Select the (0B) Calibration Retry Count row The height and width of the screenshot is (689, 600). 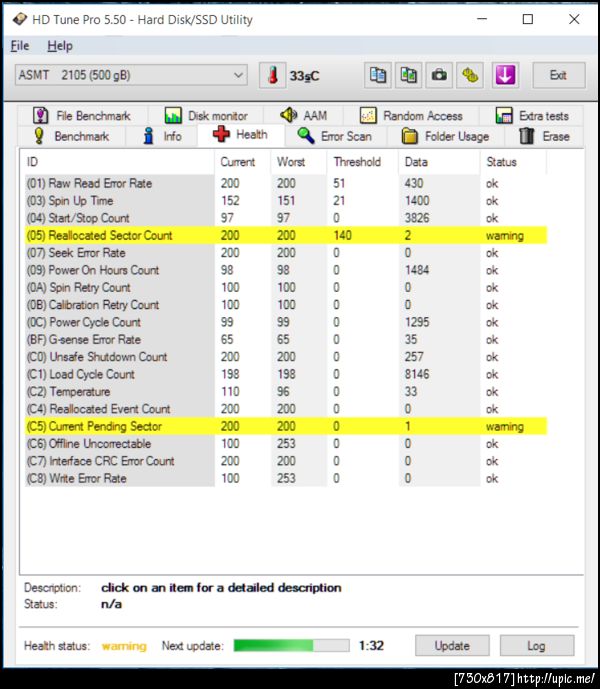click(286, 305)
